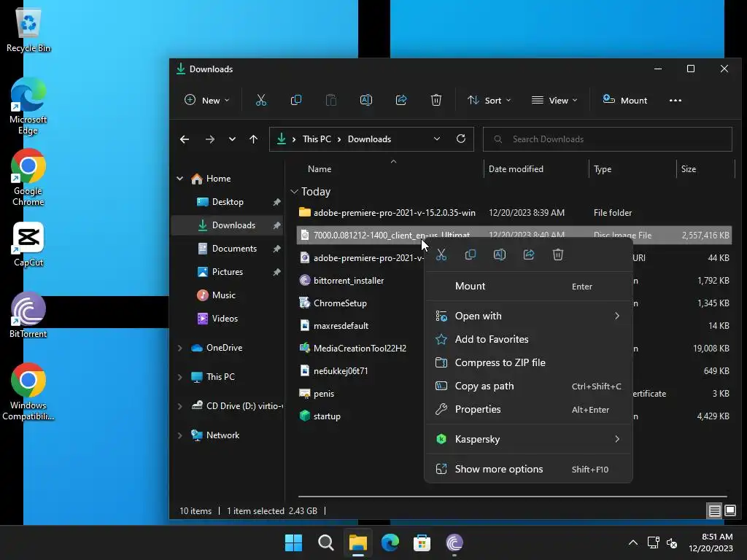Image resolution: width=747 pixels, height=560 pixels.
Task: Click the horizontal scrollbar of the file list
Action: [x=512, y=496]
